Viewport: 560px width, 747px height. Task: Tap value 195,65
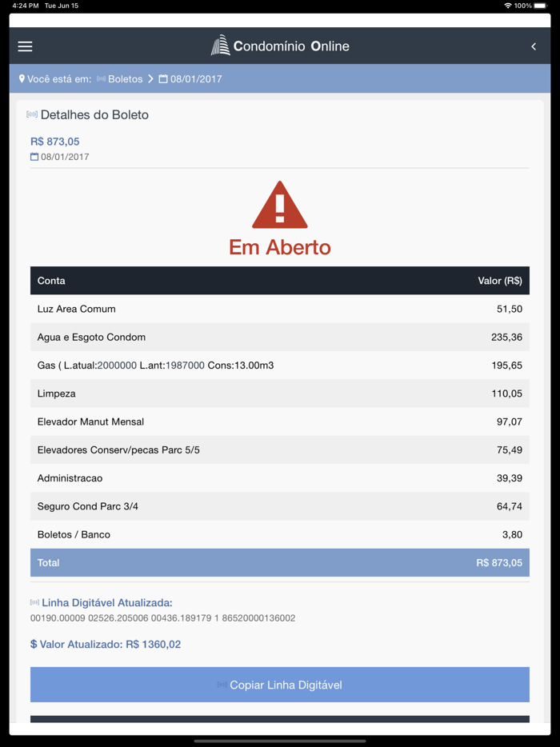tap(506, 366)
